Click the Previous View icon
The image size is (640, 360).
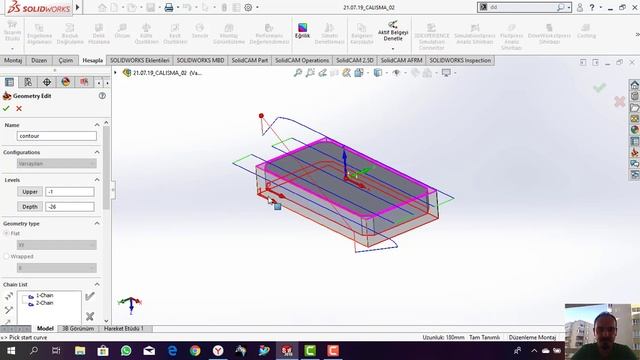click(322, 73)
